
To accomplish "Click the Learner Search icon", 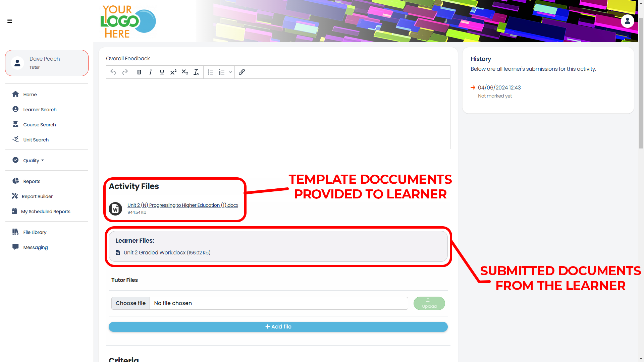I will click(x=15, y=109).
